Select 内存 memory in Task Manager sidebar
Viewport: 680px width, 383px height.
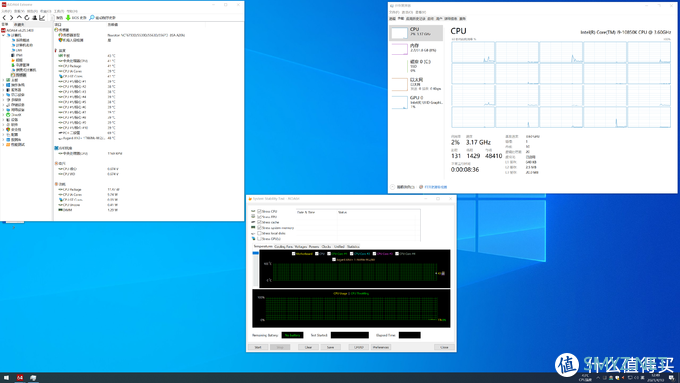coord(416,49)
